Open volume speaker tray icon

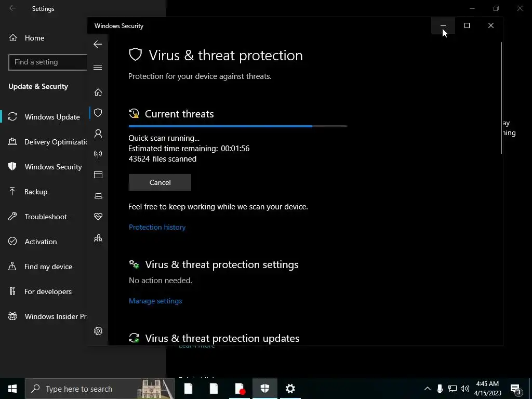click(x=465, y=389)
